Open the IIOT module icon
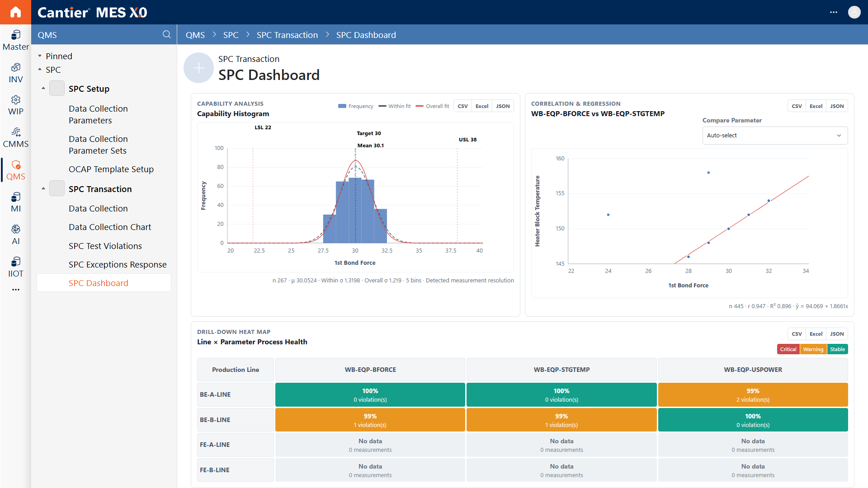 tap(15, 267)
